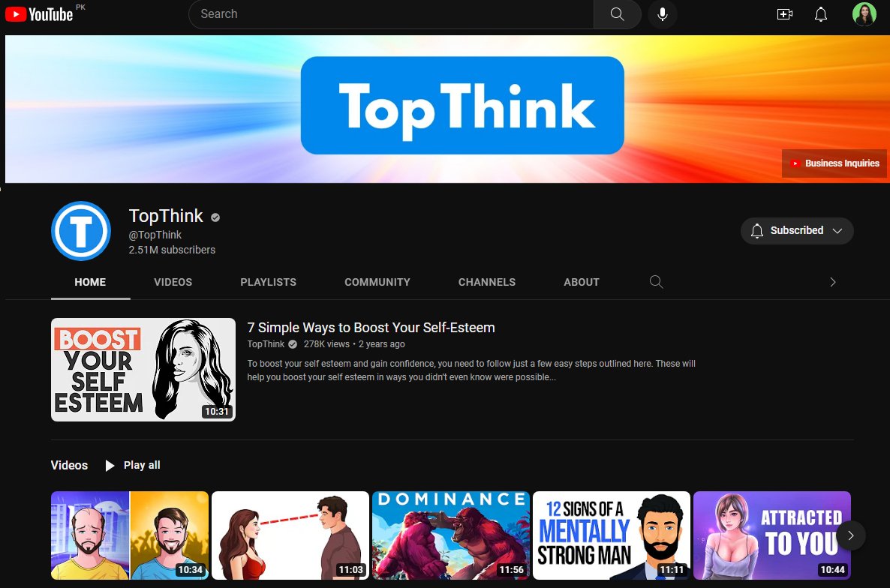890x588 pixels.
Task: Open the 11:03 woman and man stare thumbnail
Action: click(x=290, y=535)
